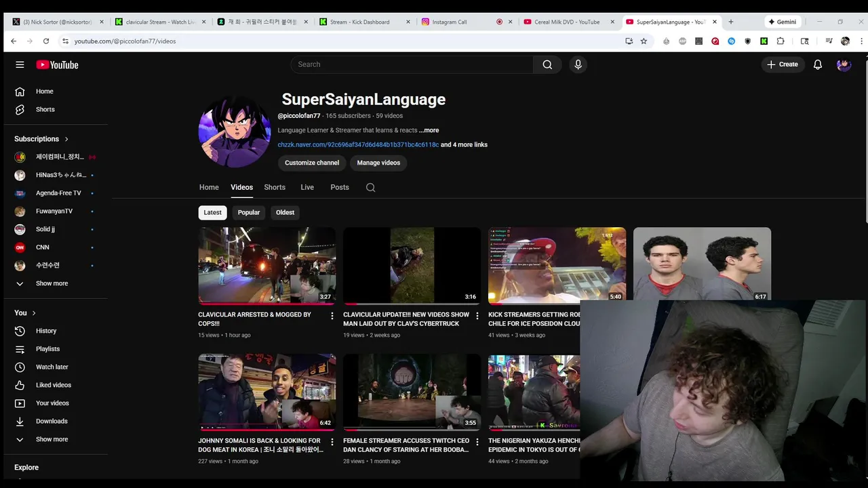Open options for FEMALE STREAMER ACCUSES video
The image size is (868, 488).
coord(477,442)
